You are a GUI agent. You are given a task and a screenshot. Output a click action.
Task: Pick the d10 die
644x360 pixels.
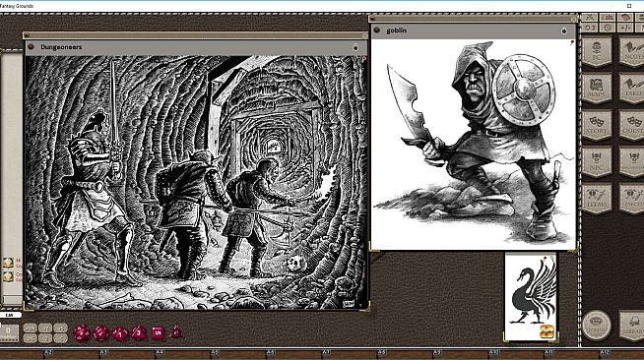point(120,332)
